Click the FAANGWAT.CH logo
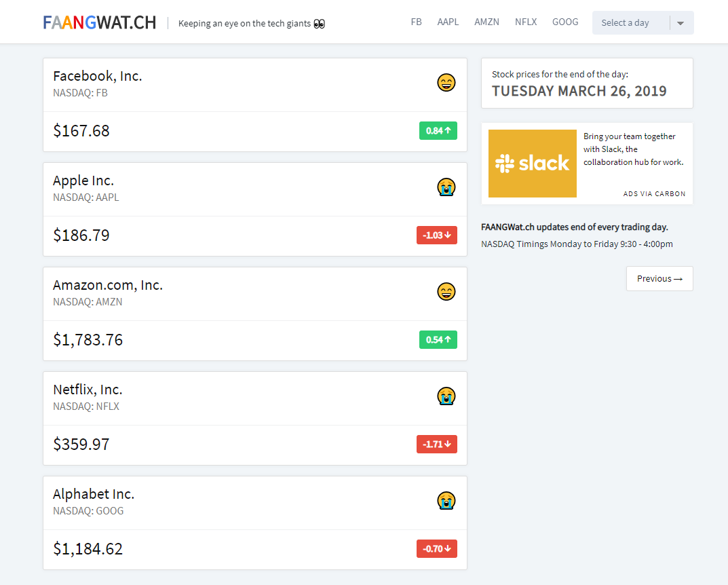Screen dimensions: 728x585 [x=99, y=23]
